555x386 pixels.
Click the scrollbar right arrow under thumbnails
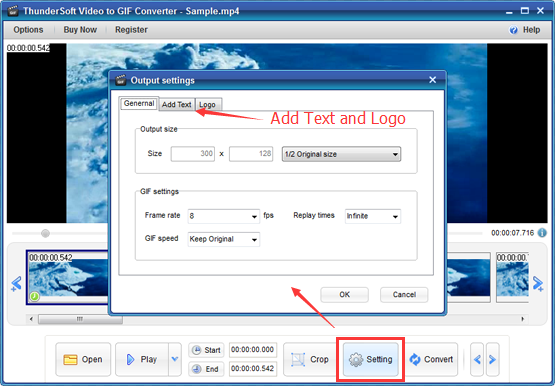coord(523,319)
